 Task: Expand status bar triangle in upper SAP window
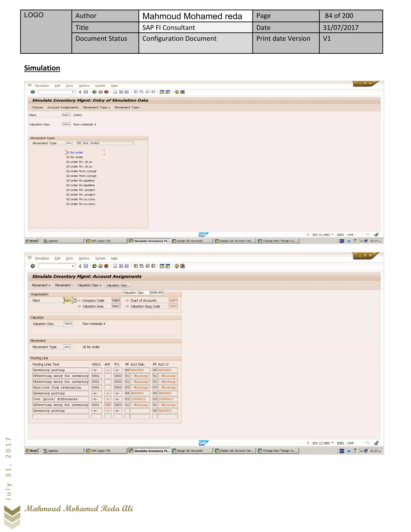(308, 234)
